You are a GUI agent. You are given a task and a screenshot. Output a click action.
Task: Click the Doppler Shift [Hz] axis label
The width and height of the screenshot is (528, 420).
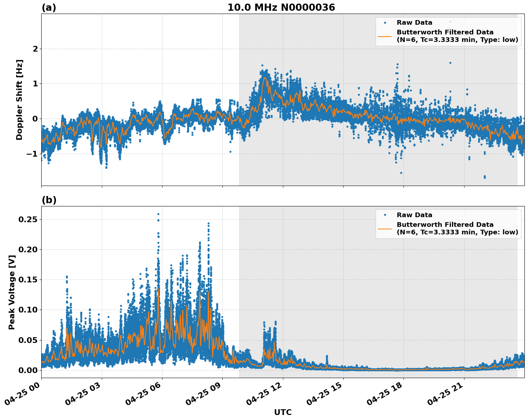[x=19, y=98]
